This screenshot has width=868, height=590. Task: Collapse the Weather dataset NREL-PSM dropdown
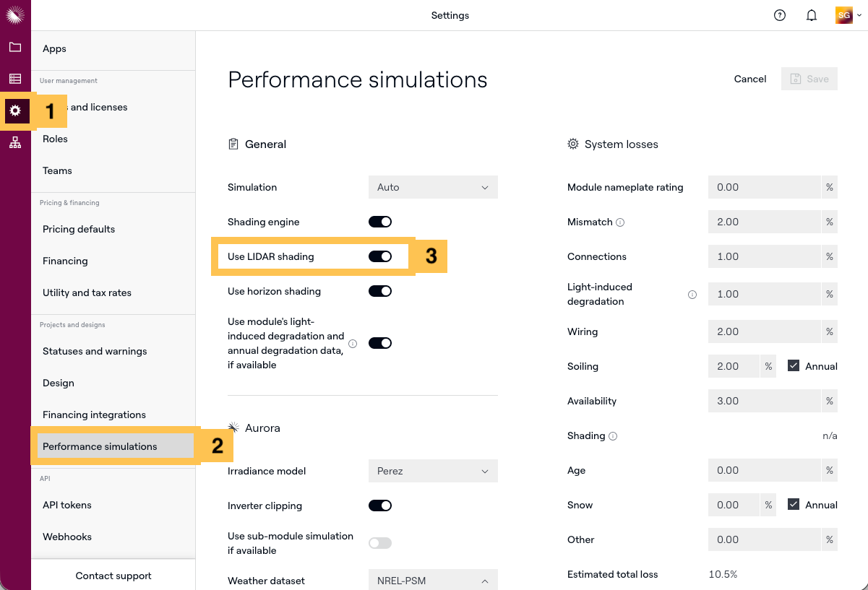pos(433,581)
